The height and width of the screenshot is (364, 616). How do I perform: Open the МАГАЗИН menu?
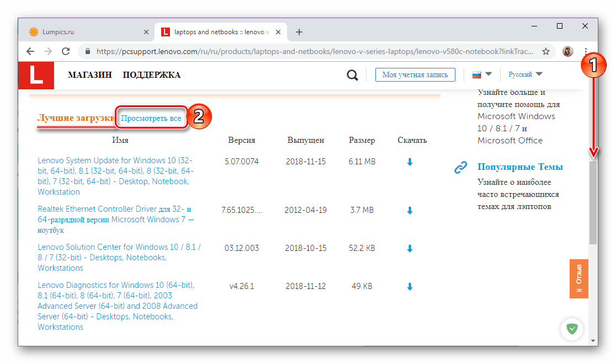[x=90, y=75]
